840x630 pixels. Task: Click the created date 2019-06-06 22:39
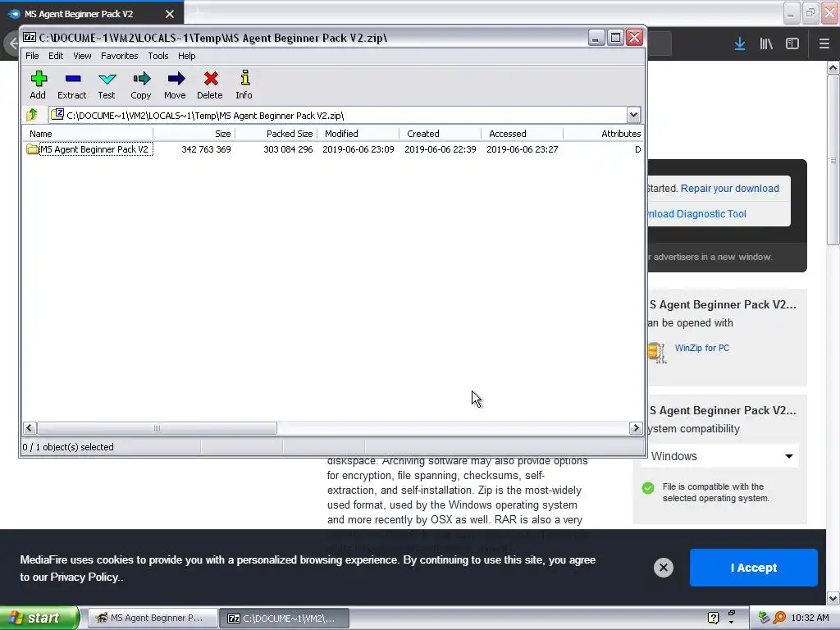coord(441,149)
